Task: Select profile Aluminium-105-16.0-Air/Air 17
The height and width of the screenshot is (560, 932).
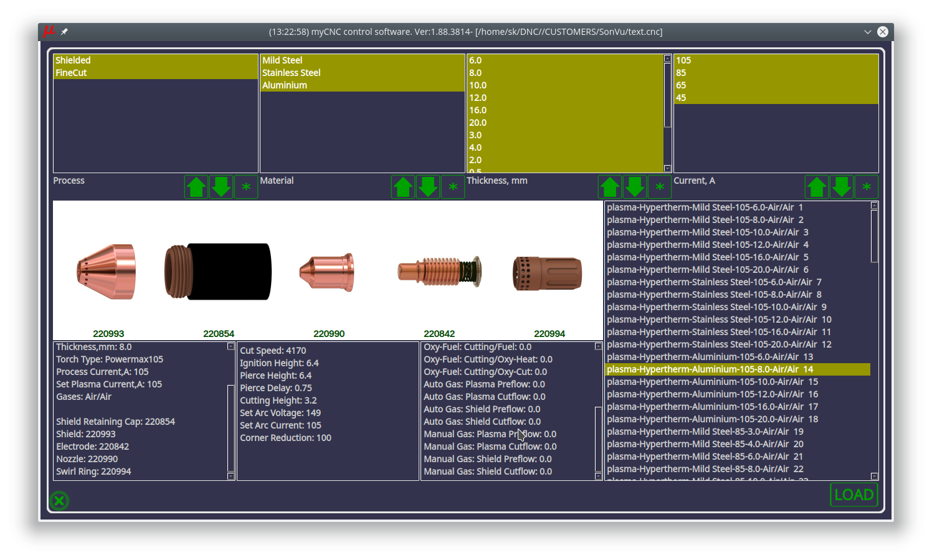Action: click(x=738, y=407)
